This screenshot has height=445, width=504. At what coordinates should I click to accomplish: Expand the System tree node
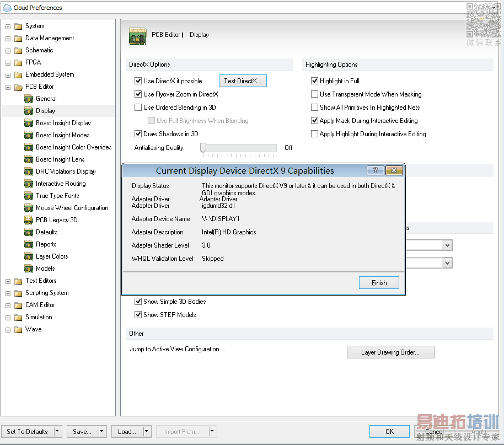click(x=8, y=26)
